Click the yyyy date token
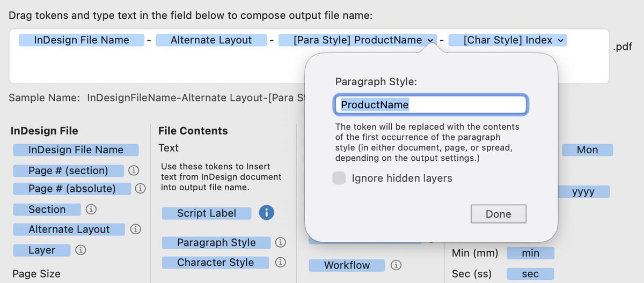 point(583,192)
